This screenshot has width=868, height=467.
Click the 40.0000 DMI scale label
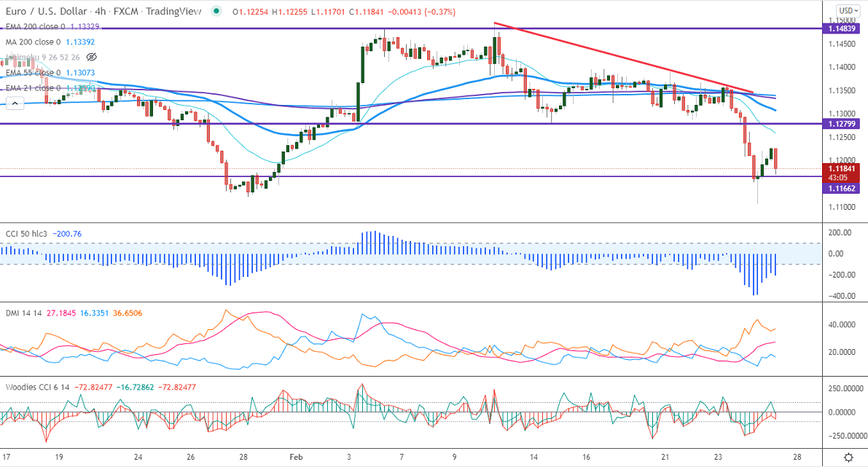tap(842, 325)
